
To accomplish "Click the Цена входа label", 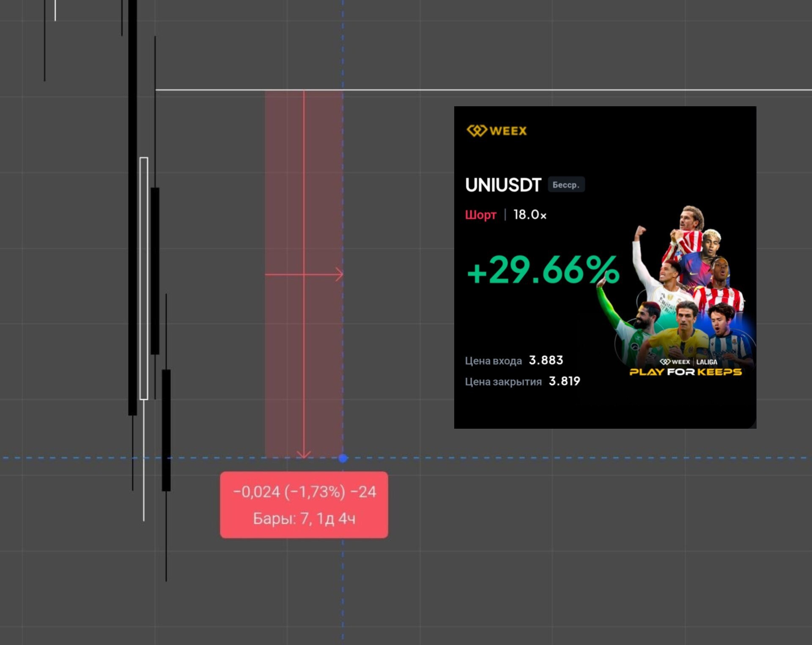I will [494, 361].
